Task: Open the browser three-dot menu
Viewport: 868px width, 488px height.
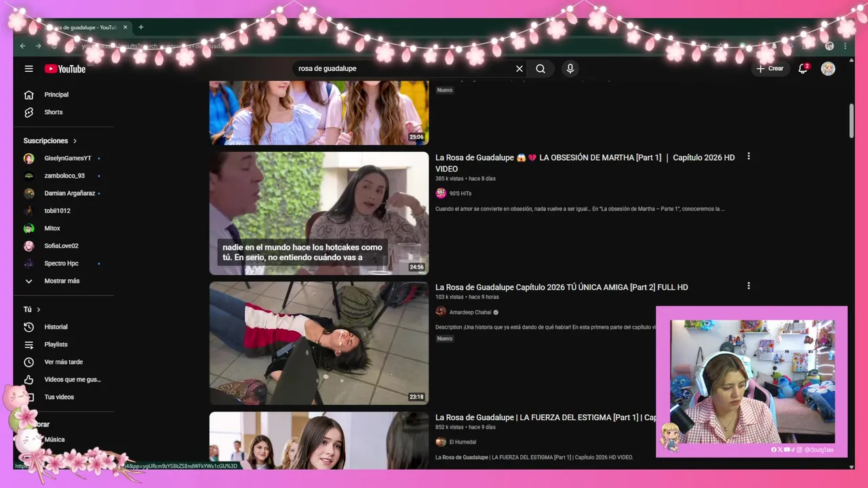Action: tap(845, 46)
